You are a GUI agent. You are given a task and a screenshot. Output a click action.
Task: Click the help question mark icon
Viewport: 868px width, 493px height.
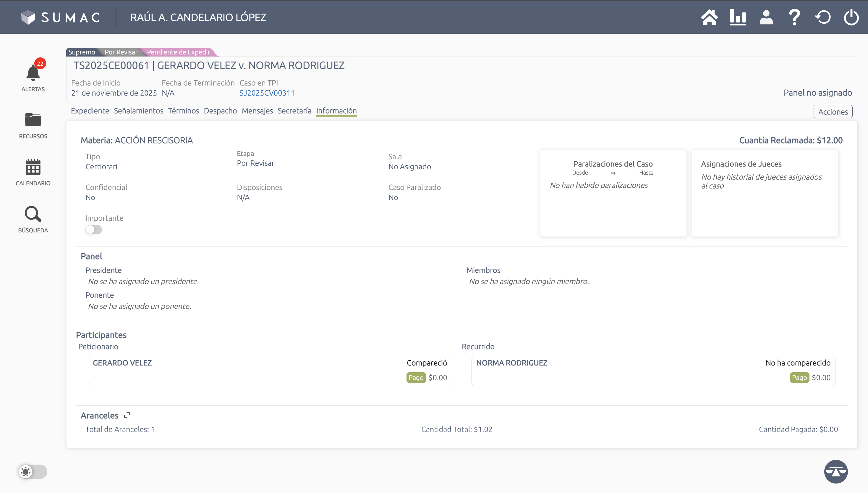click(794, 17)
